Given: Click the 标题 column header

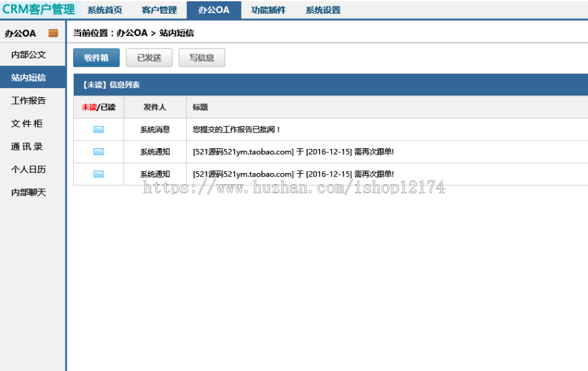Looking at the screenshot, I should coord(201,107).
